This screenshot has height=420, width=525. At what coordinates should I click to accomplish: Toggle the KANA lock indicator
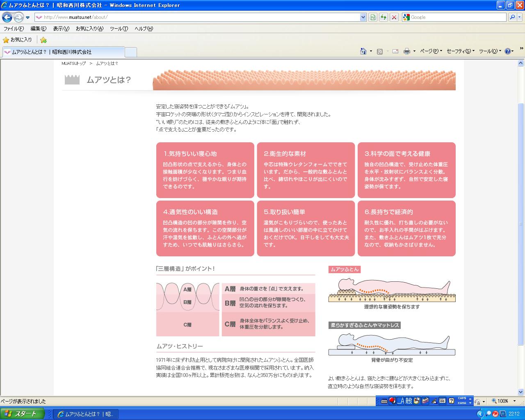click(462, 403)
